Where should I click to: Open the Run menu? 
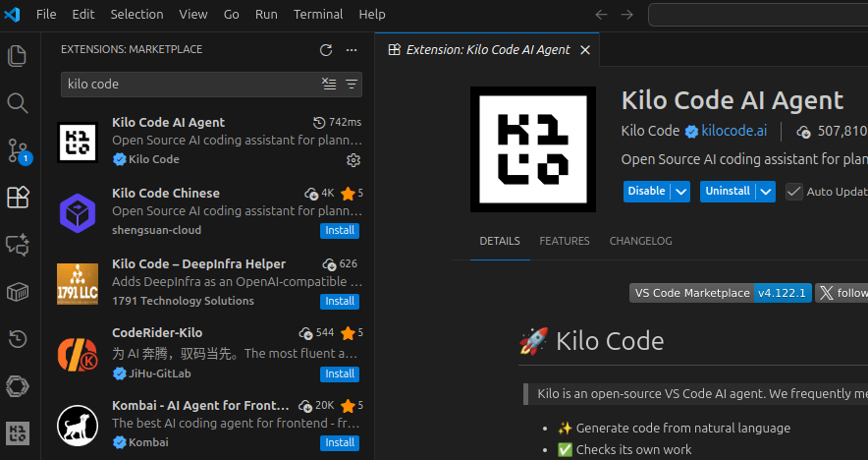pos(266,15)
